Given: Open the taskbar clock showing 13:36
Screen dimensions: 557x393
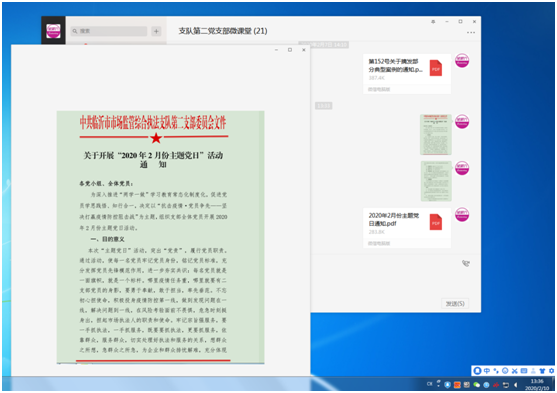Looking at the screenshot, I should [x=537, y=385].
